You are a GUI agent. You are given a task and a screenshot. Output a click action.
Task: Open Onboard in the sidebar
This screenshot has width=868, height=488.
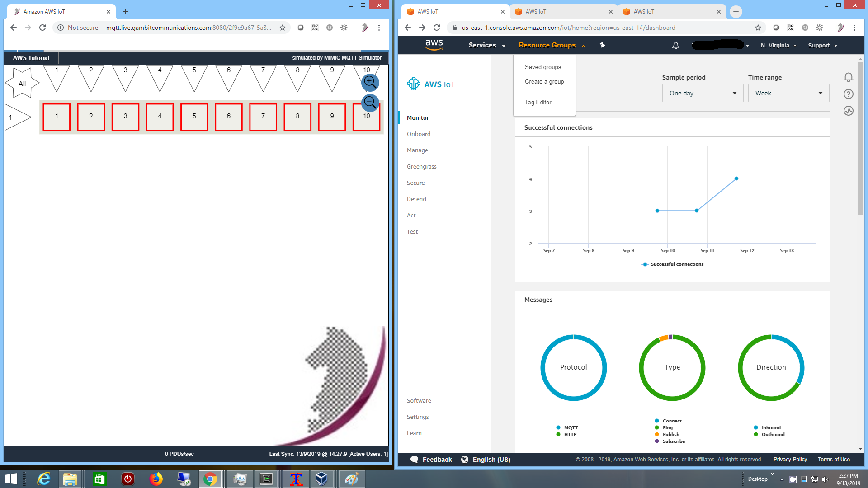419,134
